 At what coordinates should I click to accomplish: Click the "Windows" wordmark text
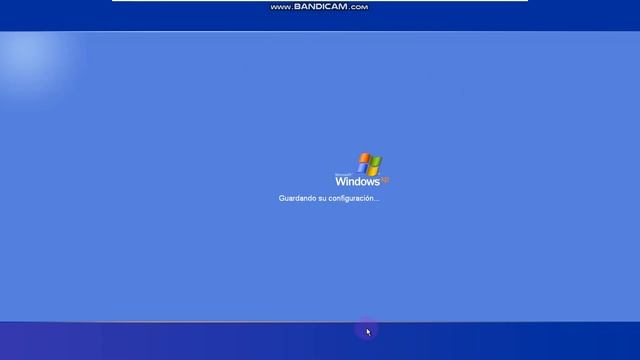(x=358, y=181)
